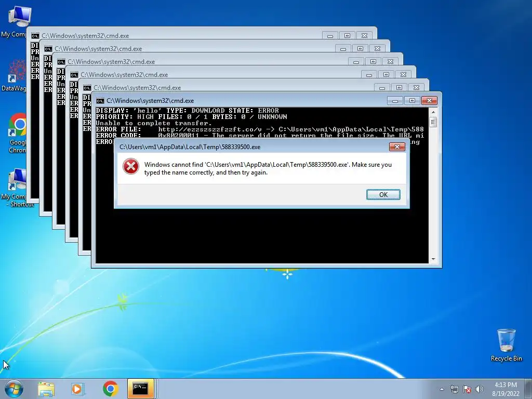This screenshot has width=532, height=399.
Task: Click the 'DISPLAY: 'hello' TYPE: DOWNLOAD' line
Action: [x=187, y=111]
